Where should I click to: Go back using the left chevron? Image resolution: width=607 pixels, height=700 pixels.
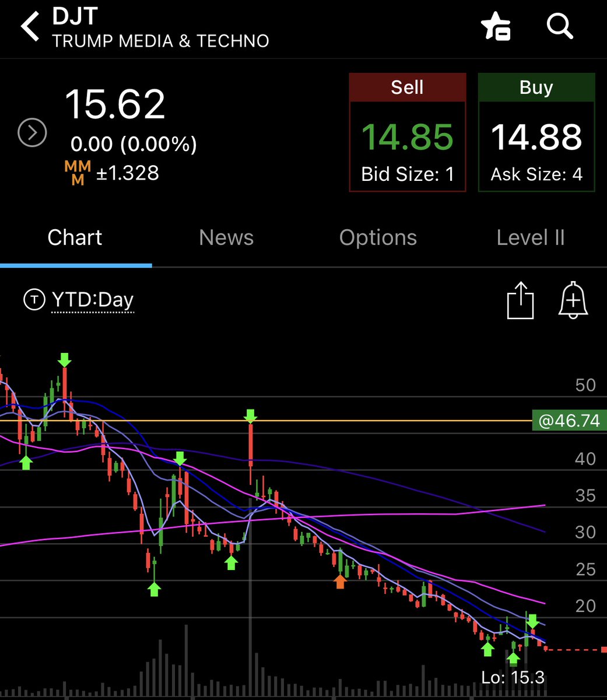tap(30, 27)
